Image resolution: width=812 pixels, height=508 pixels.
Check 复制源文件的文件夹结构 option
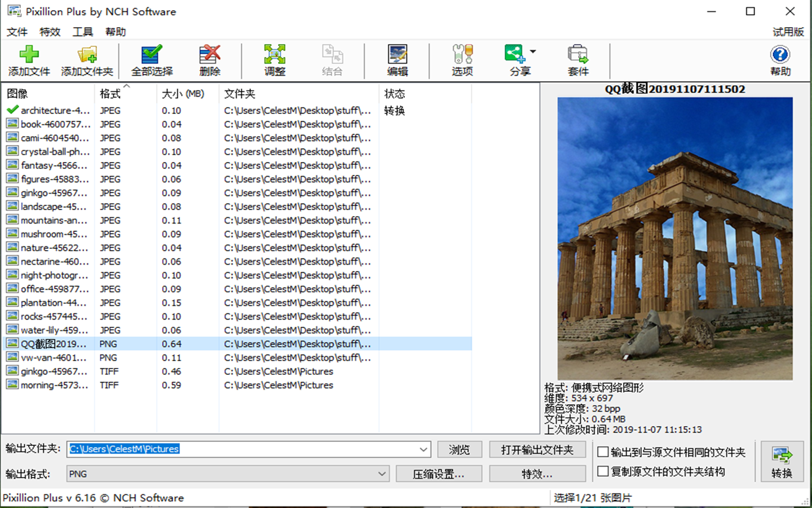[603, 471]
